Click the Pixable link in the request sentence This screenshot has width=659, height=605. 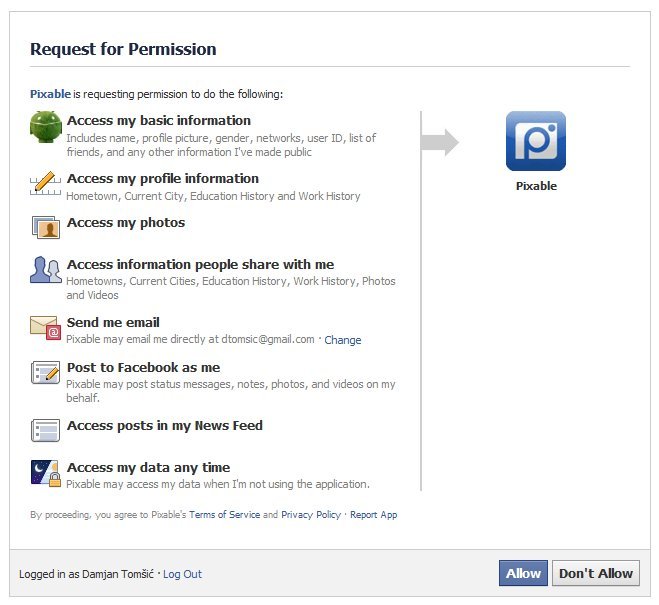(50, 94)
